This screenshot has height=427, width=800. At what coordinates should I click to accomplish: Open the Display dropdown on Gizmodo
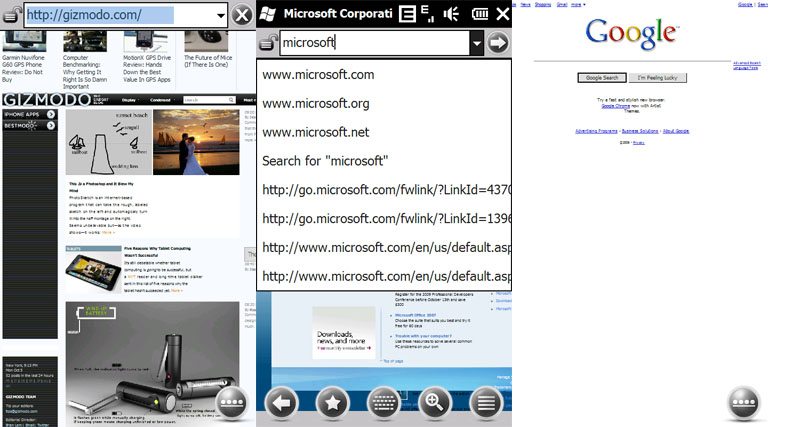129,100
